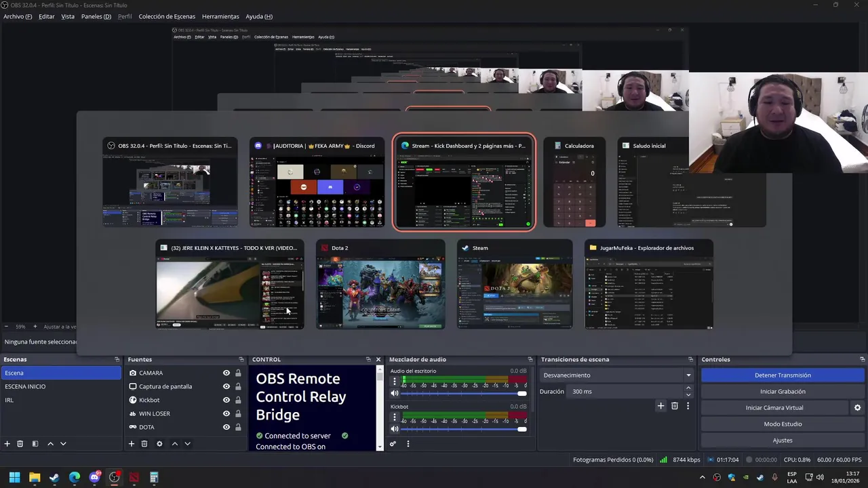Move scene down in Escenas toolbar

pyautogui.click(x=63, y=443)
